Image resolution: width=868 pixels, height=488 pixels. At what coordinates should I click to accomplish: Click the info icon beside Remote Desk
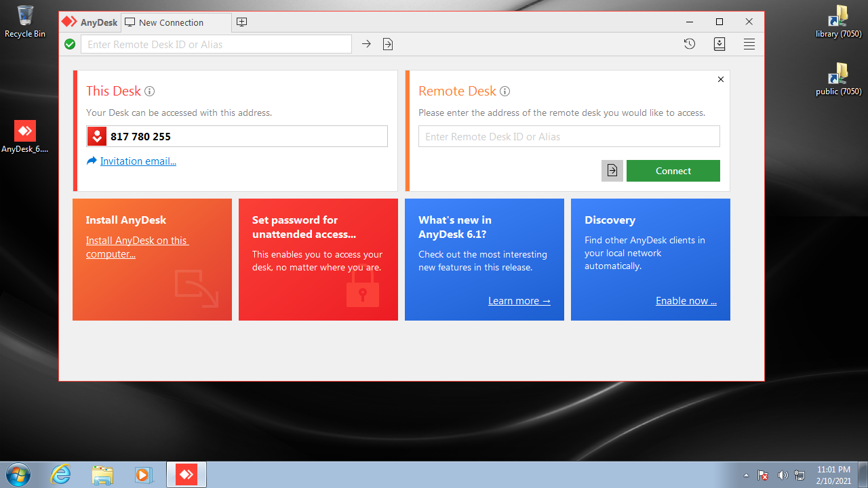tap(505, 91)
